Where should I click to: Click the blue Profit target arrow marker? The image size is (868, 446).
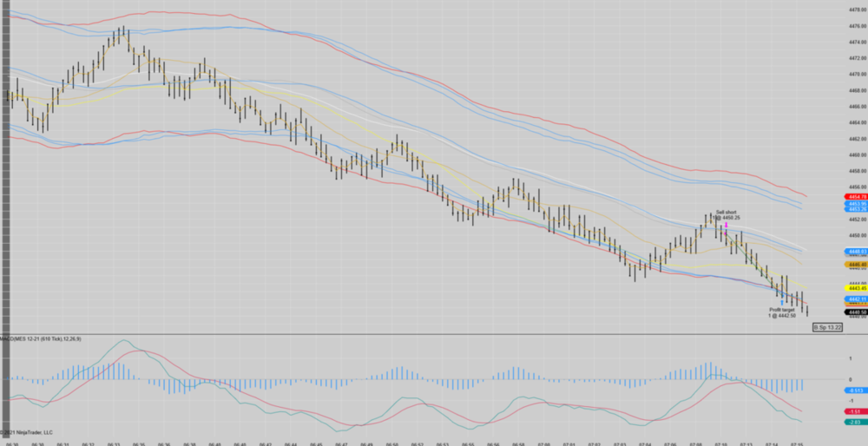(x=781, y=301)
